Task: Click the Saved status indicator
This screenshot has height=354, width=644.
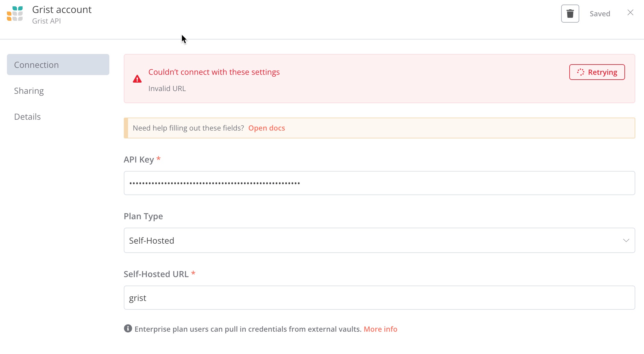Action: pos(600,13)
